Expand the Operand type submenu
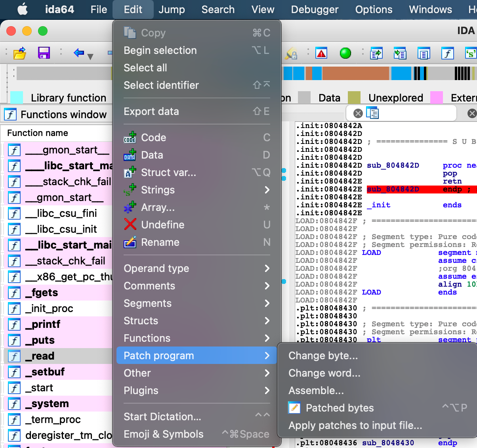The image size is (477, 448). 197,268
